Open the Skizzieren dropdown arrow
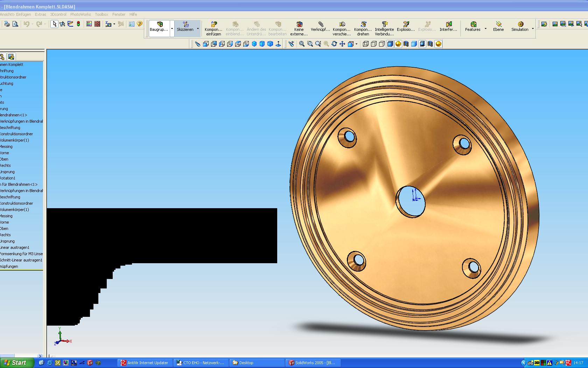Image resolution: width=588 pixels, height=368 pixels. (x=198, y=29)
